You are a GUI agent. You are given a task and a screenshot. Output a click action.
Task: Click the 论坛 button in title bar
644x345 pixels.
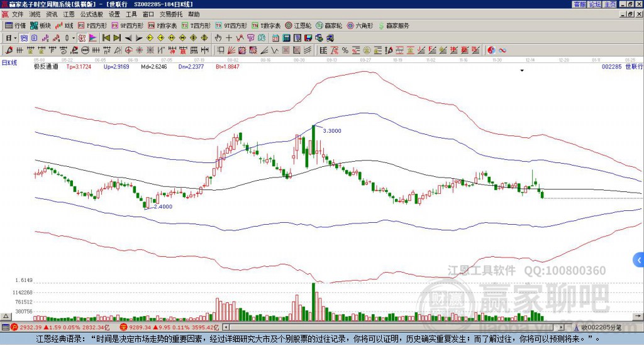595,4
